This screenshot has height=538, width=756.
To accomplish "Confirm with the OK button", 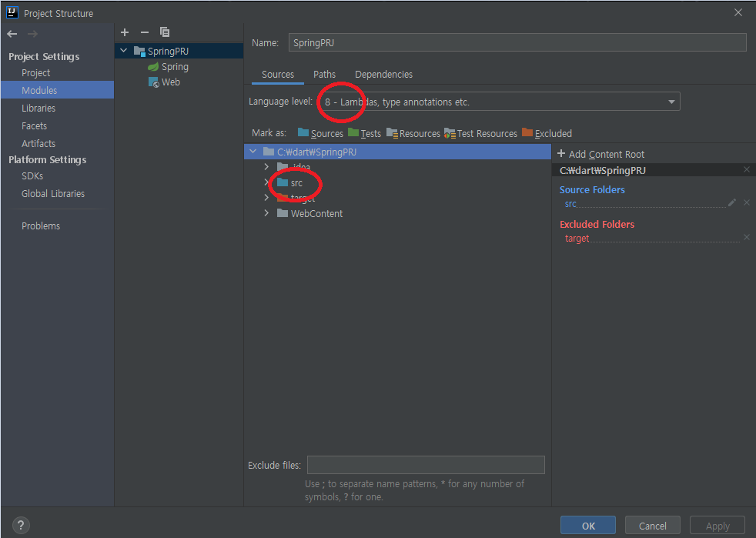I will [x=587, y=526].
